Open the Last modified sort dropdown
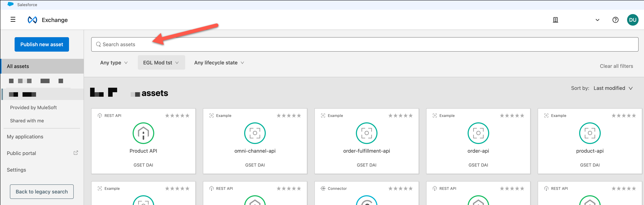Viewport: 644px width, 205px height. coord(613,88)
